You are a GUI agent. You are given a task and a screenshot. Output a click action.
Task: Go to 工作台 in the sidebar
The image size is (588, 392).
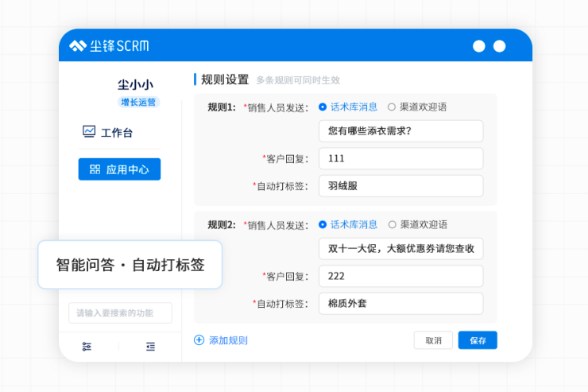[x=117, y=133]
